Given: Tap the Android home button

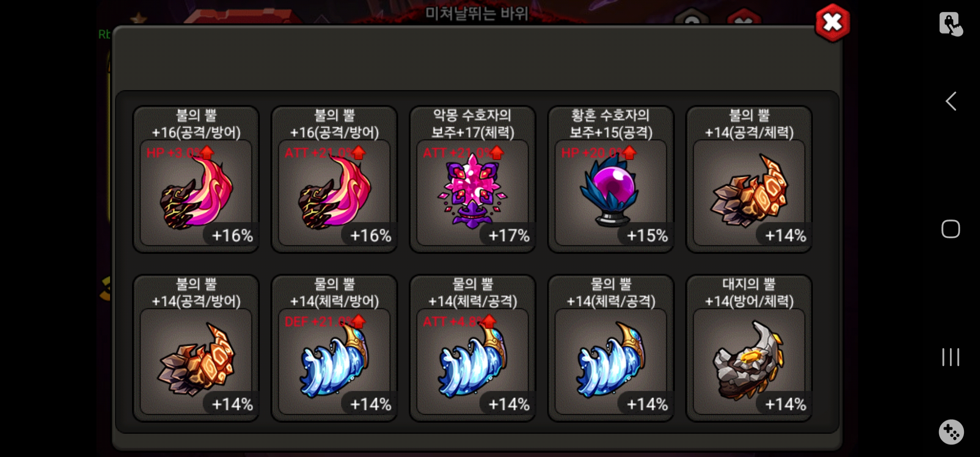Looking at the screenshot, I should coord(950,229).
